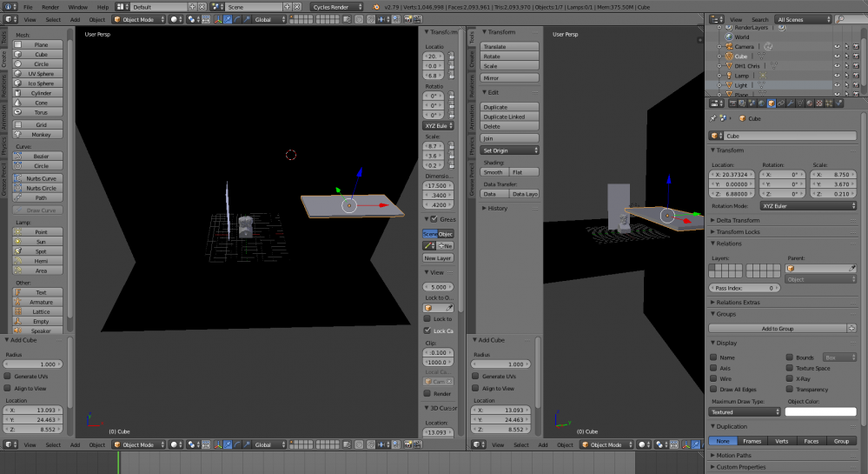Enable the X-Ray display checkbox

tap(790, 379)
